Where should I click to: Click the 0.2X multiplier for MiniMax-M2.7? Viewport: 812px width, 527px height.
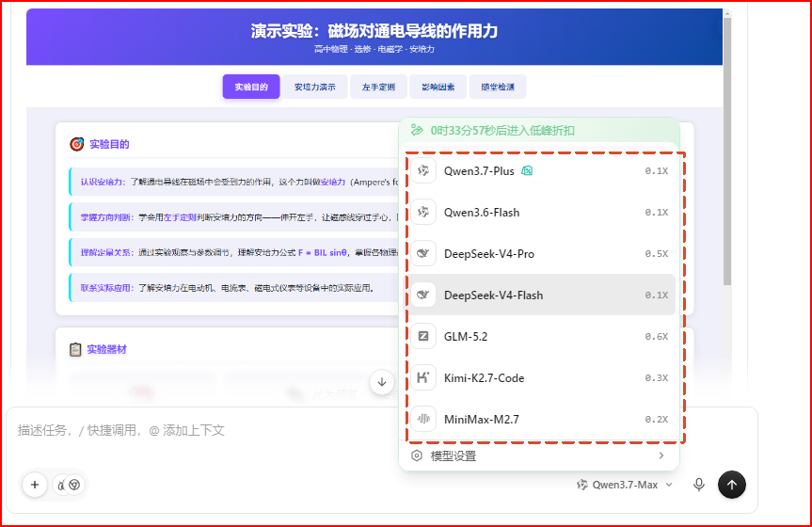click(x=656, y=419)
